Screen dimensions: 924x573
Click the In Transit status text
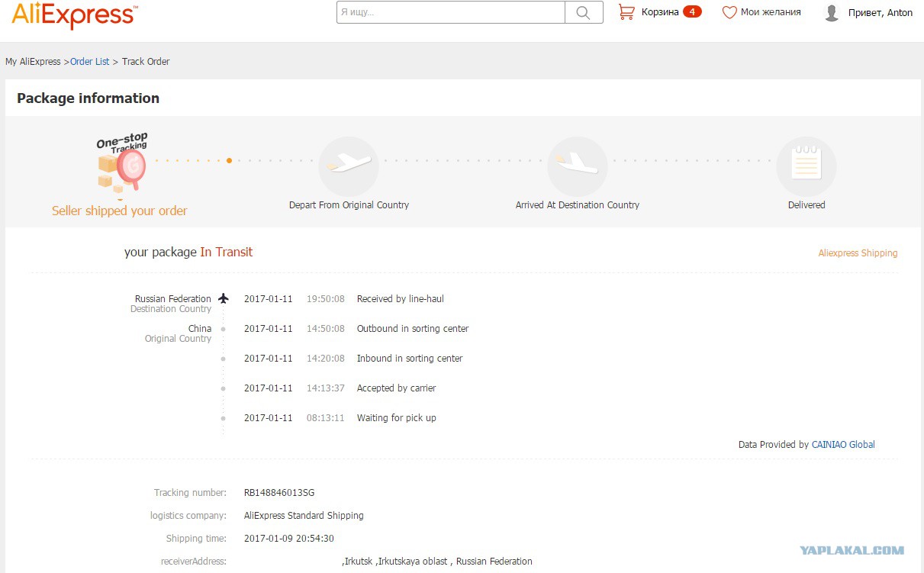coord(226,253)
